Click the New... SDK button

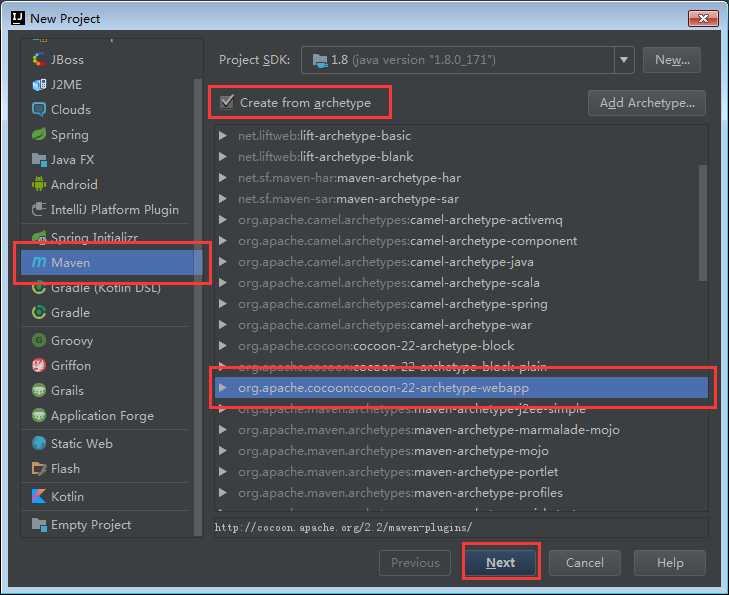pyautogui.click(x=672, y=60)
